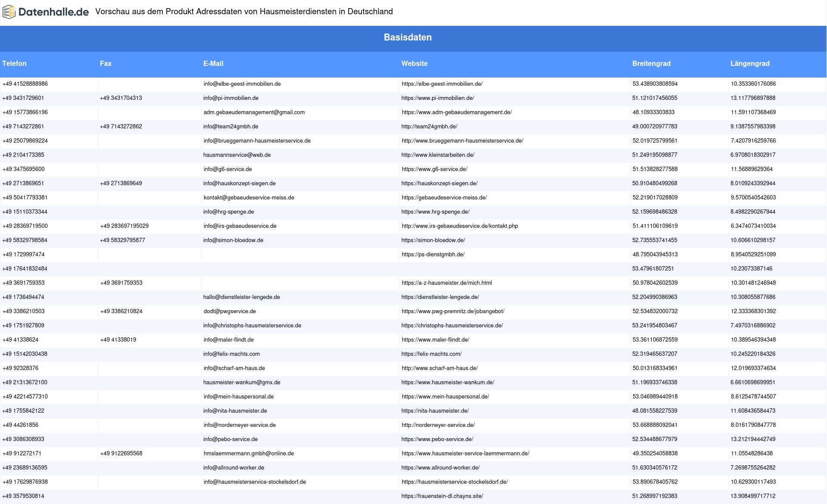Viewport: 827px width, 504px height.
Task: Select phone number +49 3579530814
Action: pyautogui.click(x=23, y=496)
